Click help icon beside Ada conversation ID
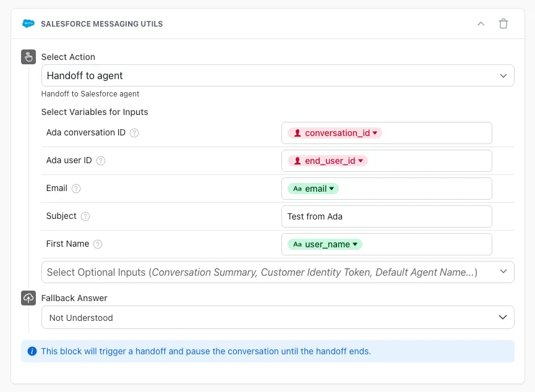The height and width of the screenshot is (392, 535). click(134, 133)
